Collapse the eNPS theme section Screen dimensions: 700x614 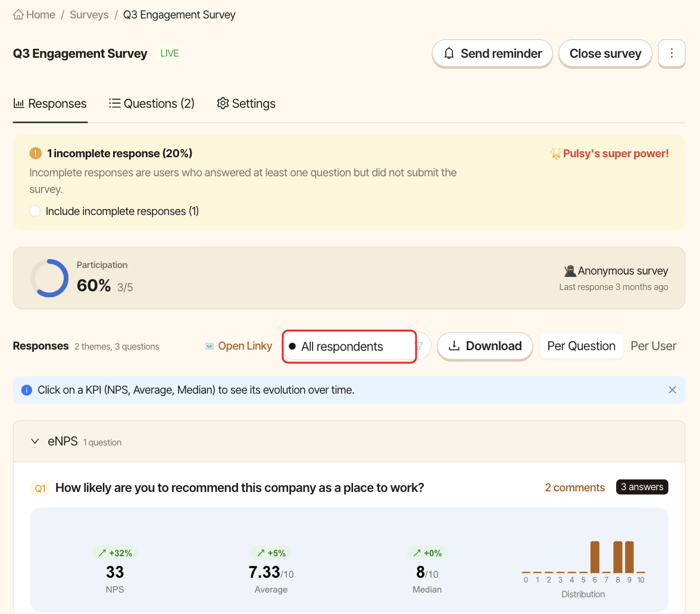(x=35, y=442)
